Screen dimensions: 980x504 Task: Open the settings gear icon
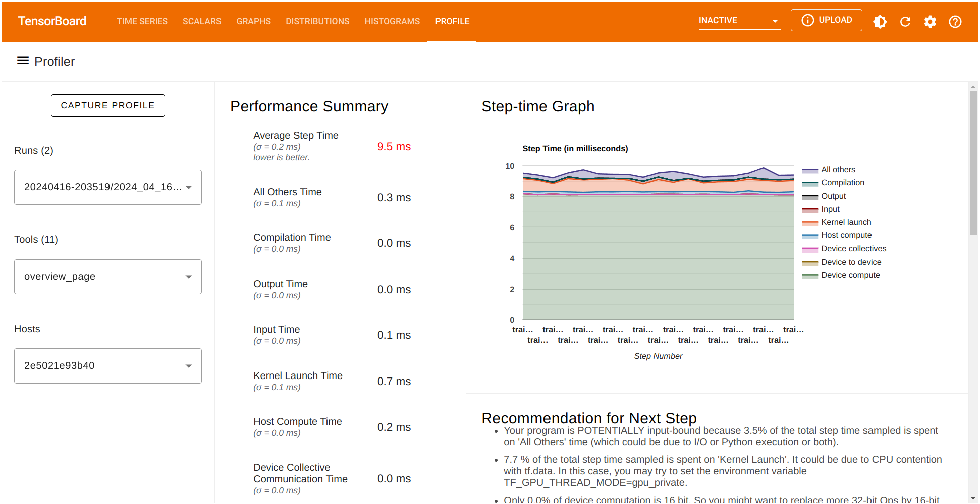pyautogui.click(x=930, y=21)
